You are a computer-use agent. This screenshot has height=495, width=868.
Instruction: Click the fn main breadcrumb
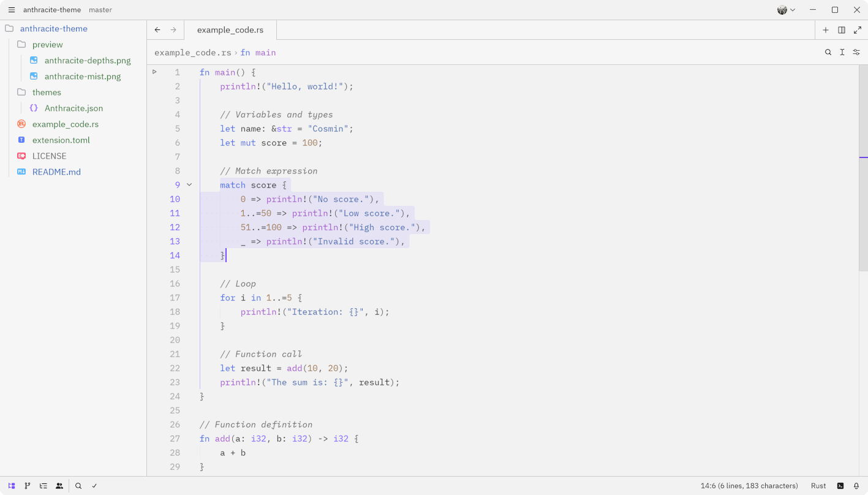tap(258, 53)
